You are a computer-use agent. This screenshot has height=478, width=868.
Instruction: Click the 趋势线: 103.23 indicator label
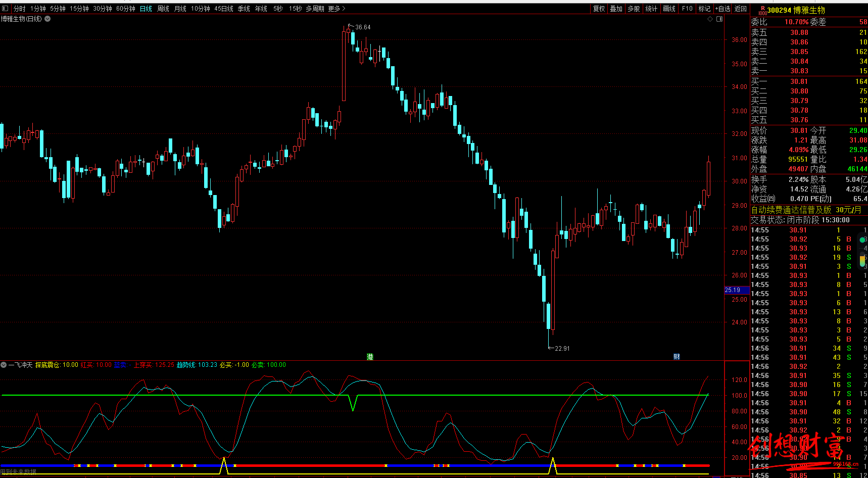click(197, 365)
